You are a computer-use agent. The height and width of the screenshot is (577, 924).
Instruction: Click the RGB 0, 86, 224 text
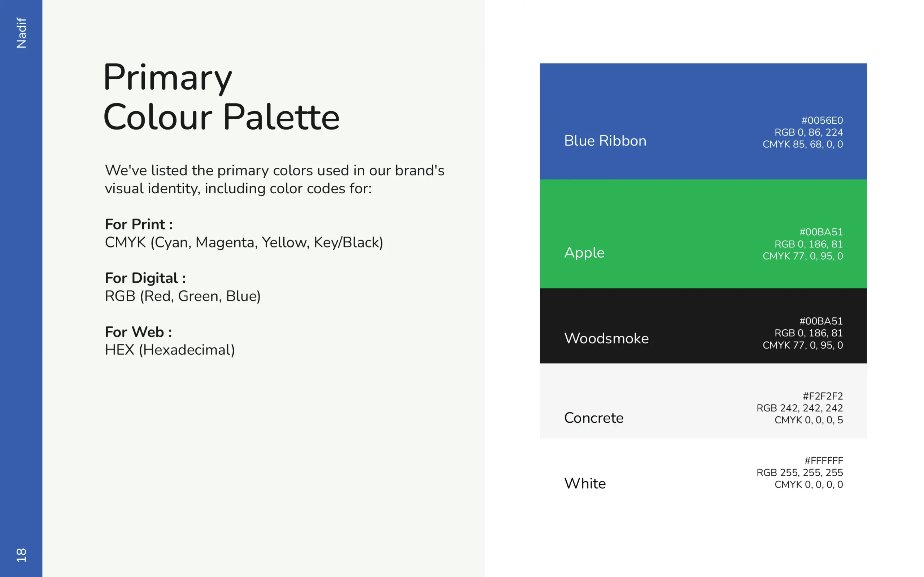[808, 132]
